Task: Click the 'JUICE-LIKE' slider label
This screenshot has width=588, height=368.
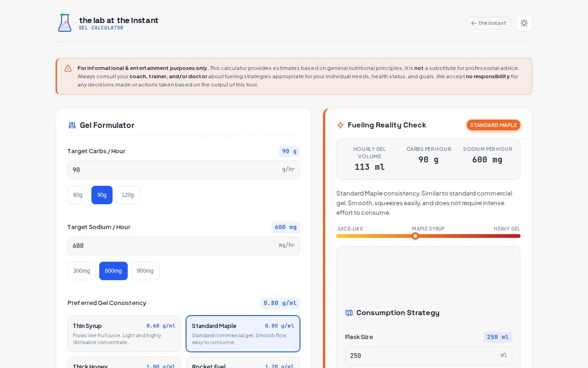Action: (350, 229)
